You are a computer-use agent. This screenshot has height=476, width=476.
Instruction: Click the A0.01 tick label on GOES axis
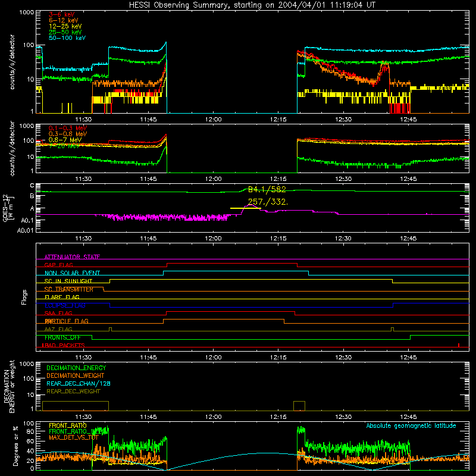[x=26, y=231]
